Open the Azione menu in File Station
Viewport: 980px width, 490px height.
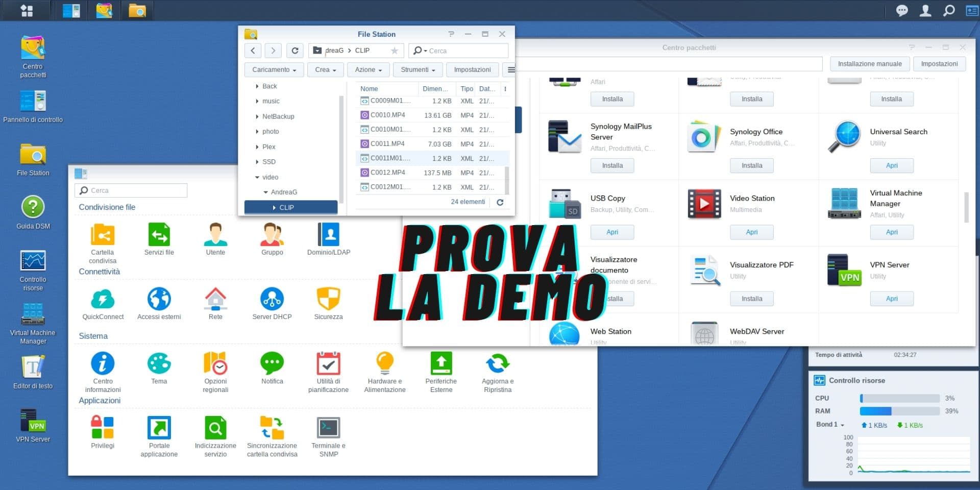click(x=368, y=69)
